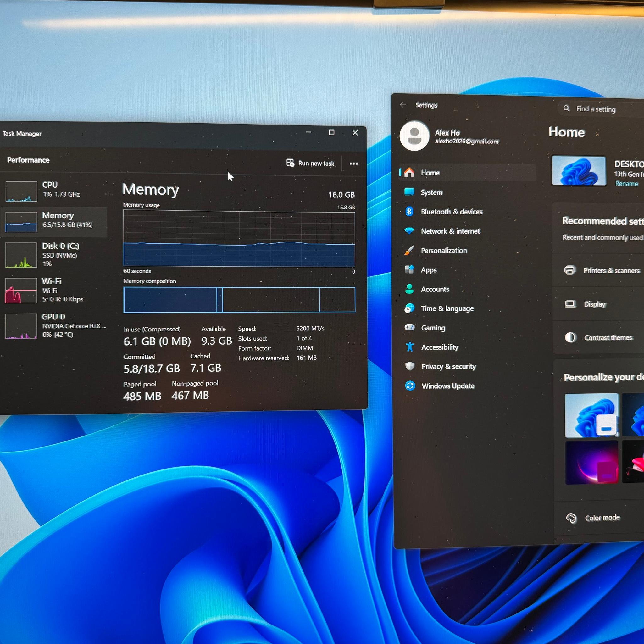Select the light blue bloom theme thumbnail
The width and height of the screenshot is (644, 644).
tap(592, 415)
